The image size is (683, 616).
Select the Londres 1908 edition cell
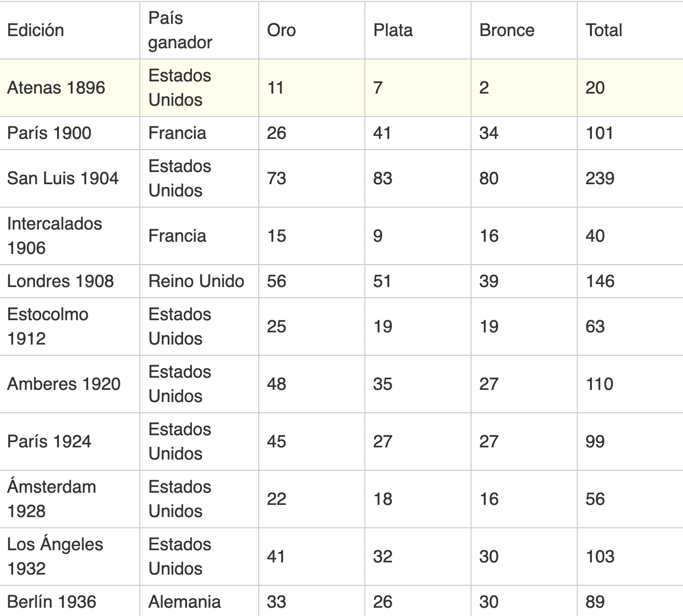70,281
